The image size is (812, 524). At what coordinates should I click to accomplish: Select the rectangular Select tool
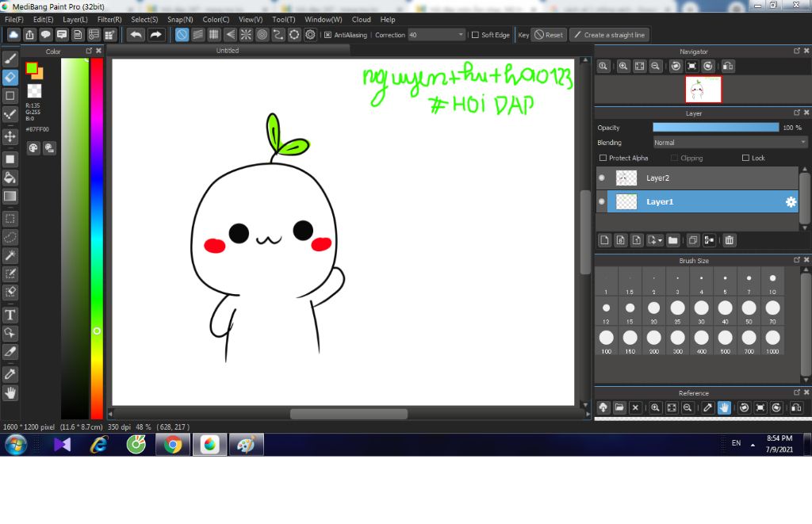click(x=10, y=219)
